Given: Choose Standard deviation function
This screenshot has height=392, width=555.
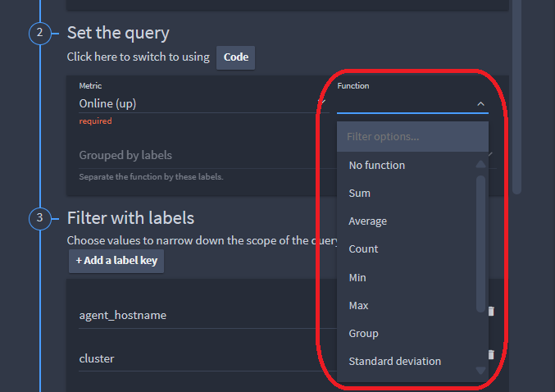Looking at the screenshot, I should [x=394, y=361].
